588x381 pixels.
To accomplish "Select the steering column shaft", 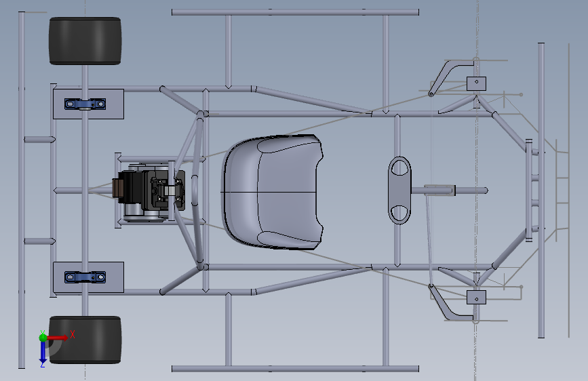I will click(450, 190).
